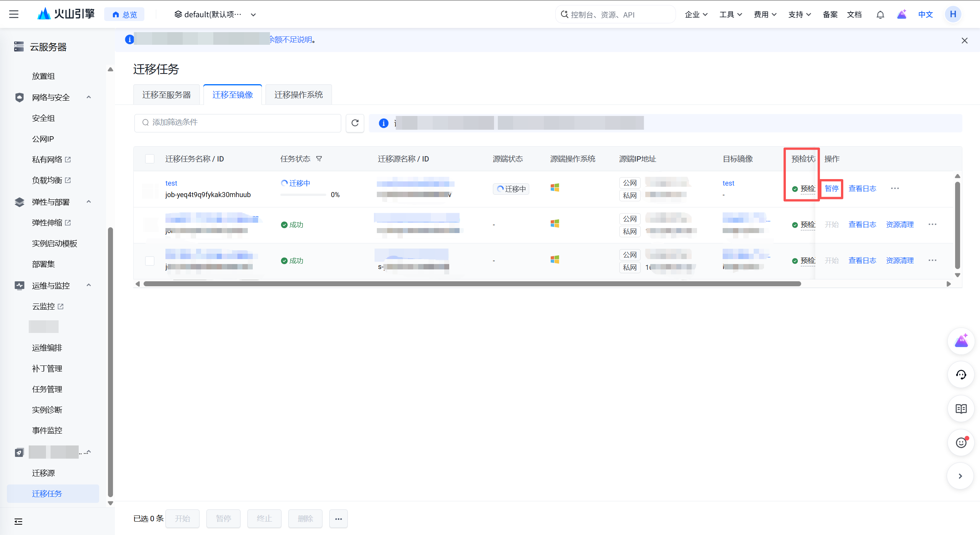Click sidebar scroll-up arrow
Screen dimensions: 980x535
coord(110,69)
